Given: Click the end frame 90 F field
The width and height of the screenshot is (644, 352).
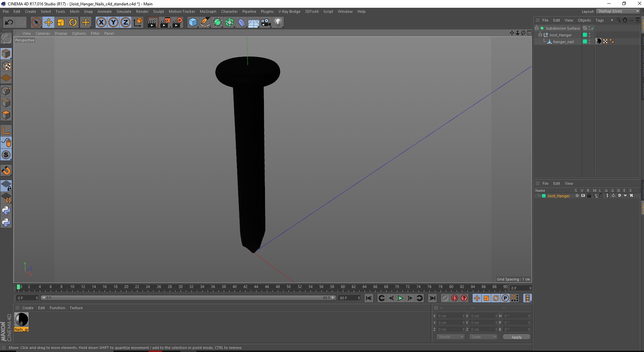Looking at the screenshot, I should [x=349, y=298].
